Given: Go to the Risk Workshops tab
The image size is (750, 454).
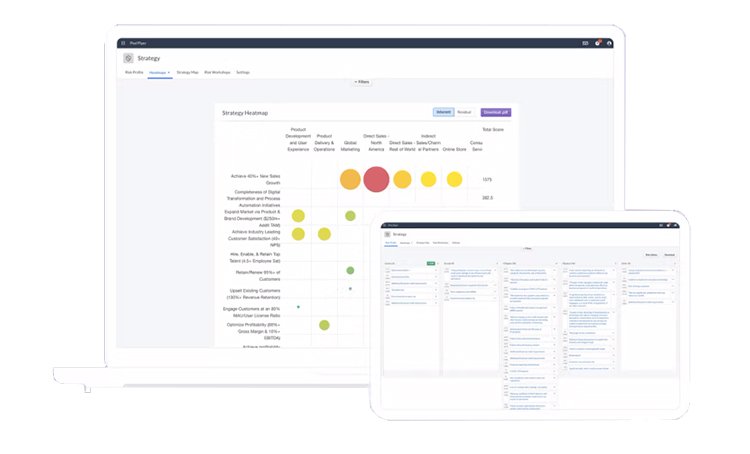Looking at the screenshot, I should pyautogui.click(x=217, y=73).
